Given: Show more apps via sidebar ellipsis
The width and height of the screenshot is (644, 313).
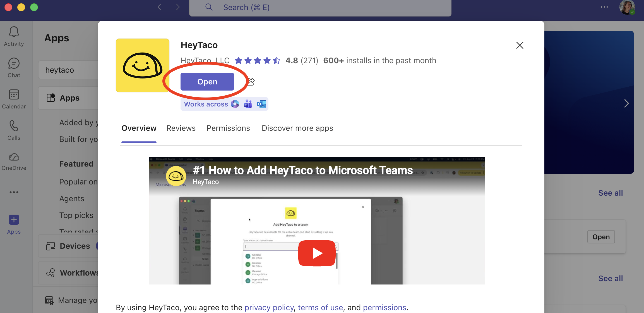Looking at the screenshot, I should [x=14, y=192].
